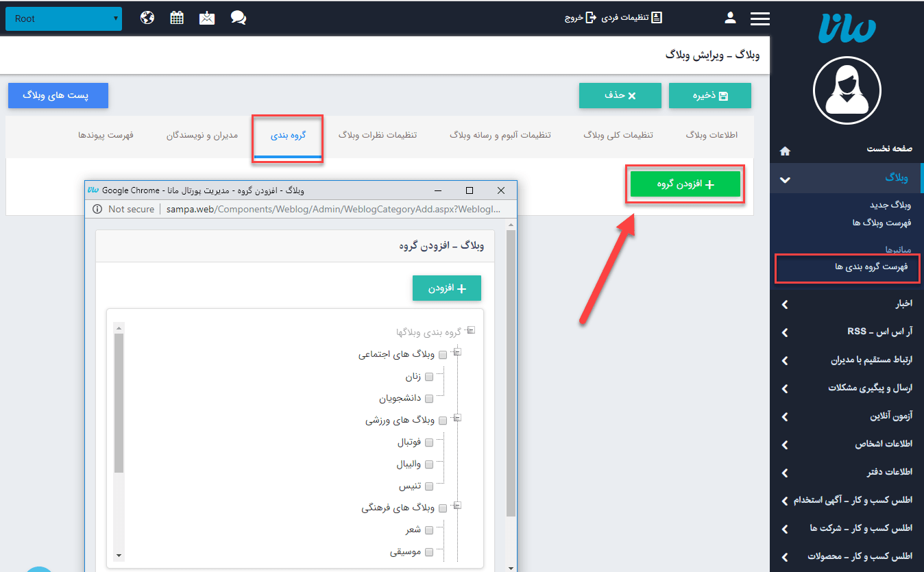This screenshot has width=924, height=572.
Task: Click the hamburger menu icon
Action: (x=760, y=19)
